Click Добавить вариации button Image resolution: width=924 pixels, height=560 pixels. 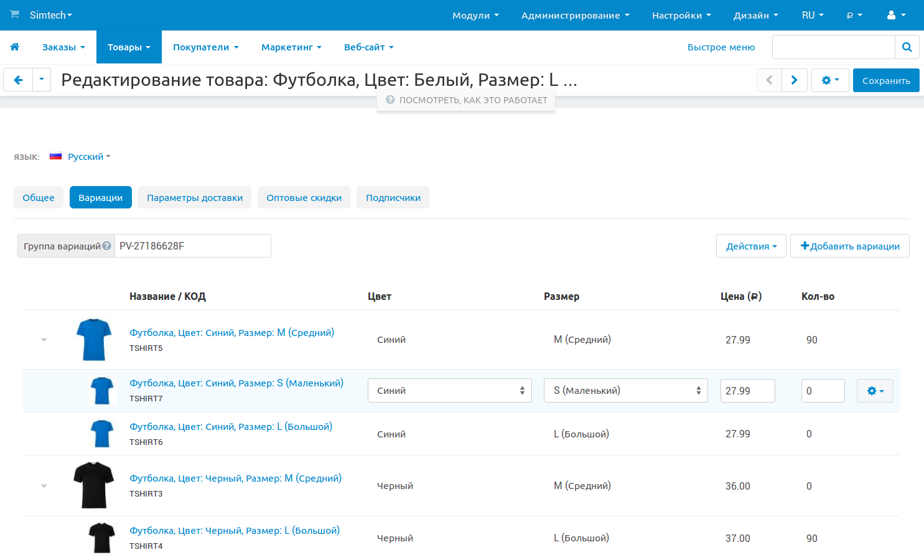(849, 246)
